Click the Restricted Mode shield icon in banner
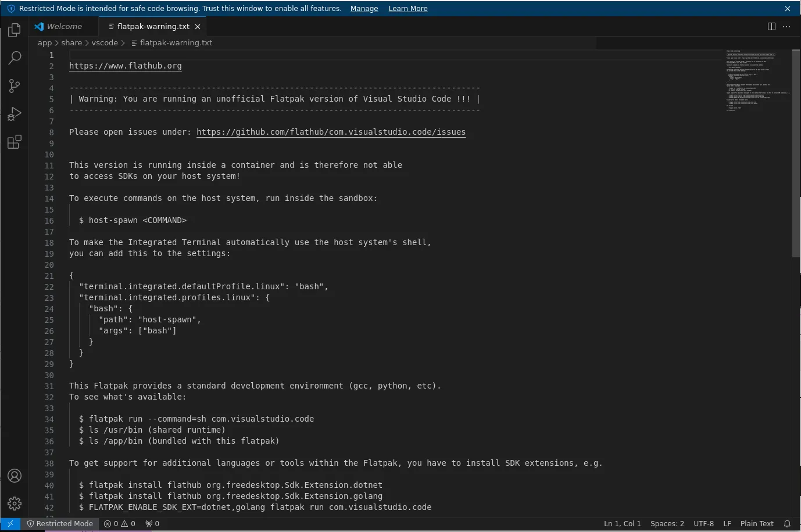Viewport: 801px width, 532px height. pyautogui.click(x=11, y=9)
